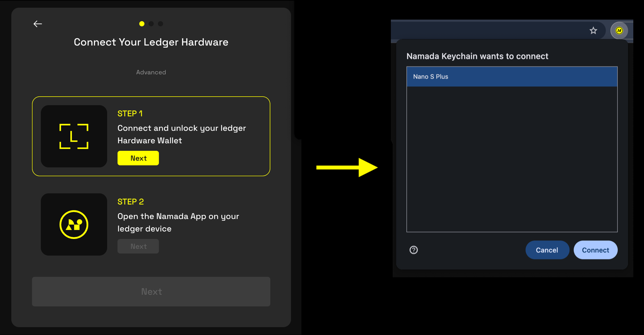Click the third progress dot
Screen dimensions: 644x335
point(160,24)
